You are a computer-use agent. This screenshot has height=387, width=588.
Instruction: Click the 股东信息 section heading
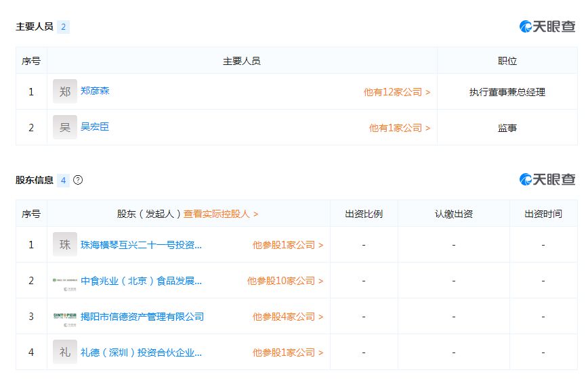coord(35,180)
